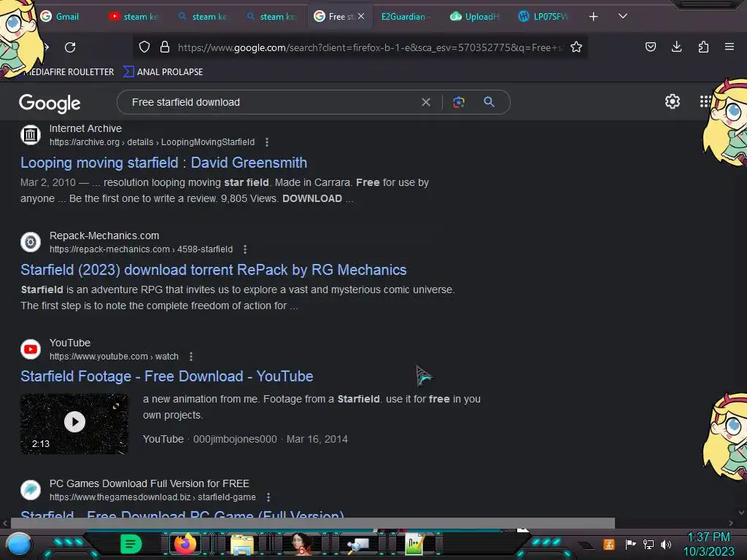Switch to LP07SFW tab
Viewport: 747px width, 560px height.
[x=543, y=17]
